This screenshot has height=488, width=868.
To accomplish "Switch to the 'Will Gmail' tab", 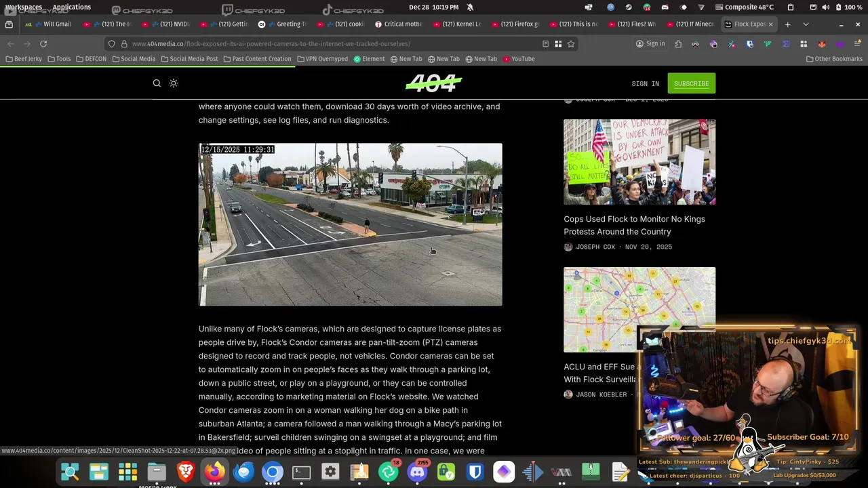I will point(47,24).
